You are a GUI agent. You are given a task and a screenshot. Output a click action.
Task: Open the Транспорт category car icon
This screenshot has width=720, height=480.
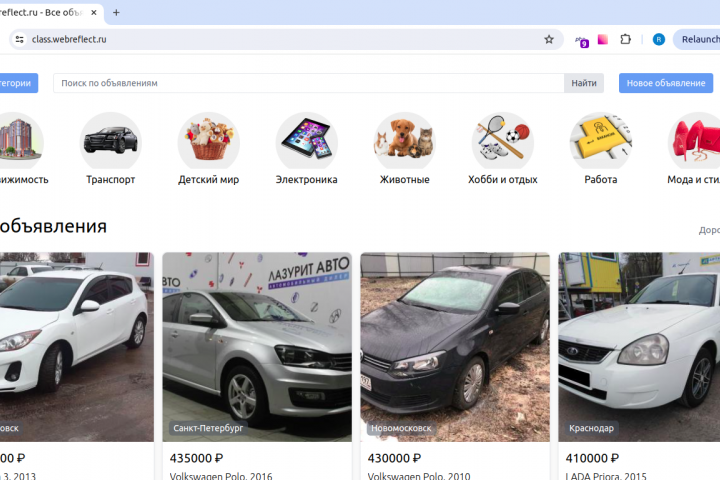110,141
